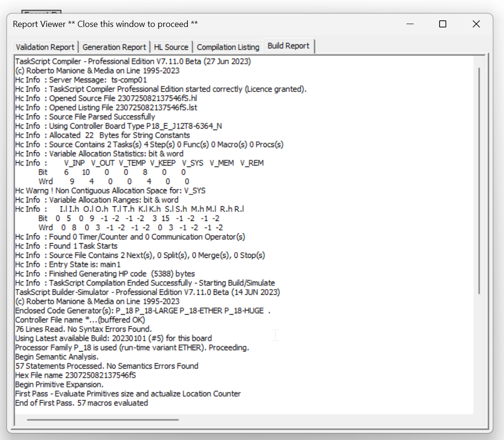The height and width of the screenshot is (440, 504).
Task: Click the Report Viewer title bar text
Action: [105, 24]
